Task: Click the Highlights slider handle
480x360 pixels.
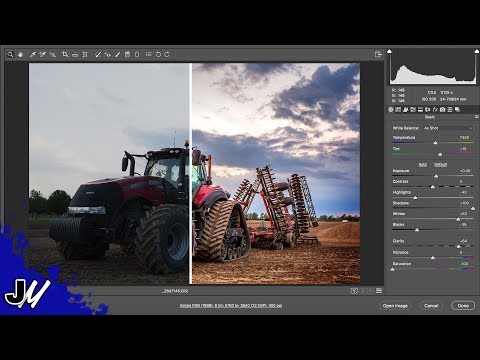Action: (x=415, y=198)
